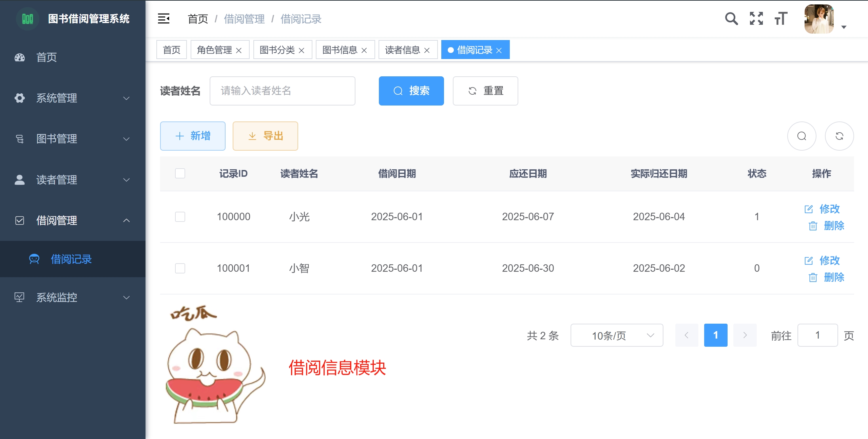The image size is (868, 439).
Task: Open the 10条/页 page size dropdown
Action: [616, 335]
